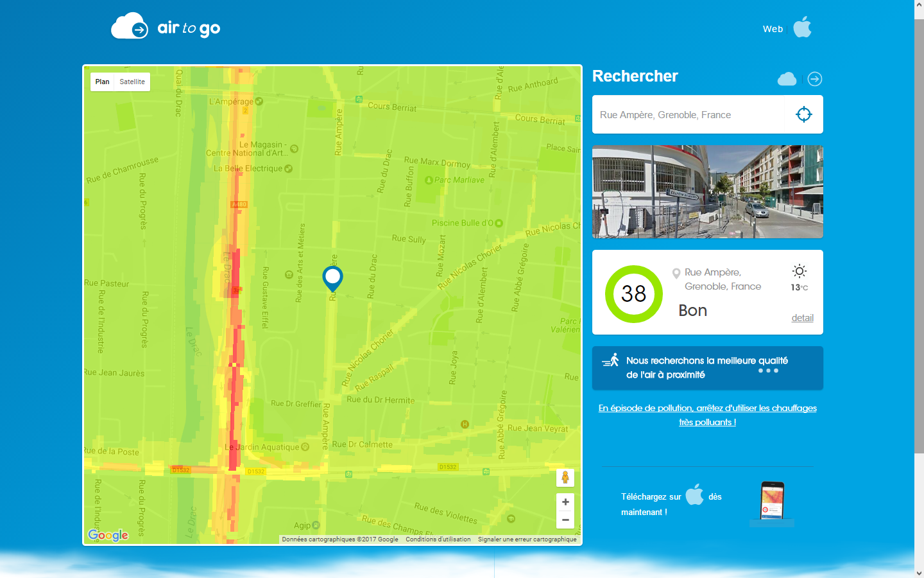Click the Google logo on map
The height and width of the screenshot is (578, 924).
108,535
